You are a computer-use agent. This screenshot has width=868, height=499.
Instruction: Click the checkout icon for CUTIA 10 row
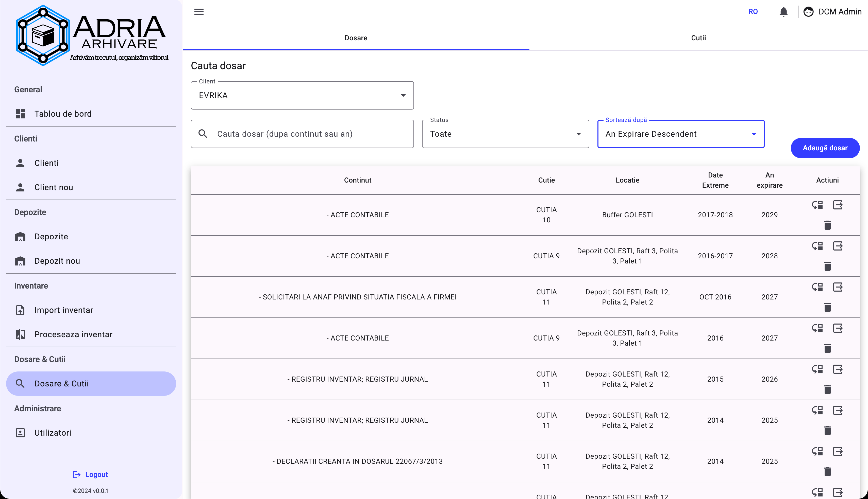(838, 205)
